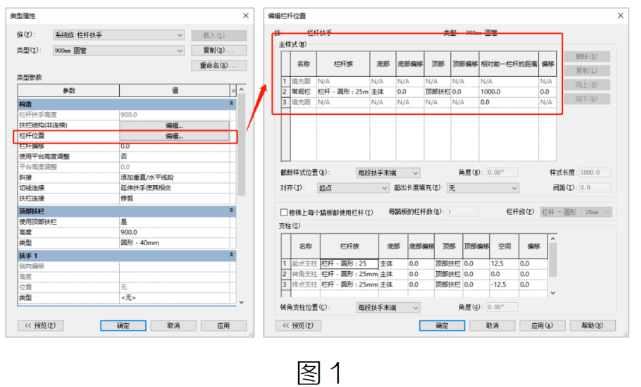Click 取消 in Edit Baluster dialog
Viewport: 641px width, 387px height.
point(492,325)
